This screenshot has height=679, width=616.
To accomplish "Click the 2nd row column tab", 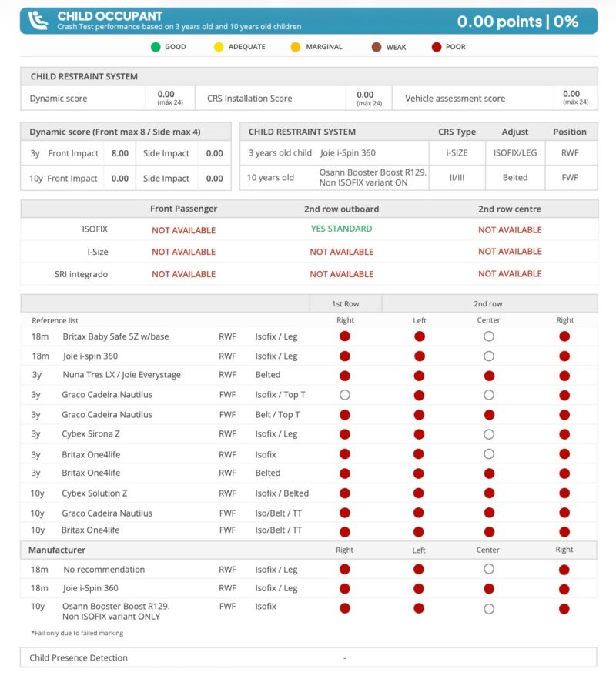I will point(490,303).
